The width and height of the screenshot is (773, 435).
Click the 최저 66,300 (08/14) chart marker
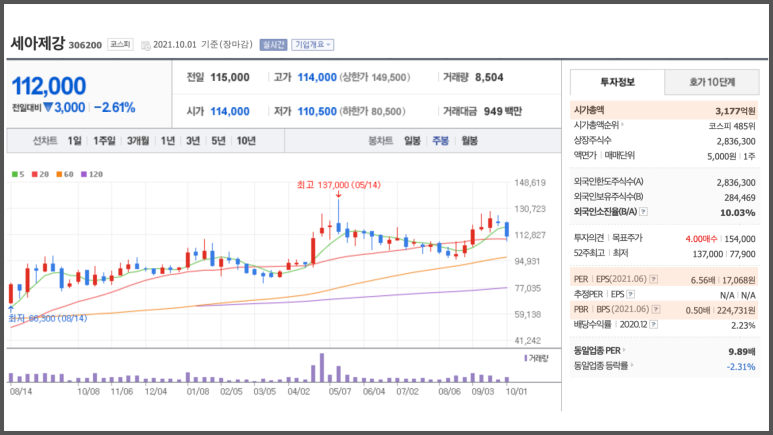coord(48,319)
